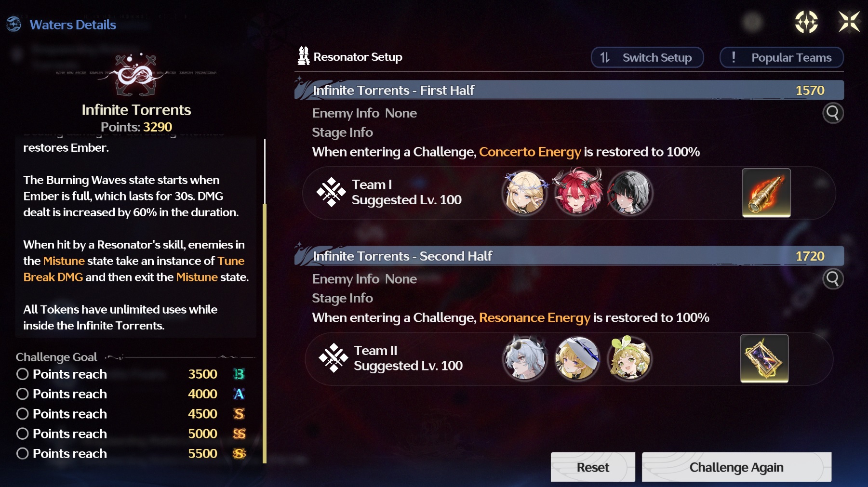Click the blonde crowned resonator in Team I

coord(524,193)
